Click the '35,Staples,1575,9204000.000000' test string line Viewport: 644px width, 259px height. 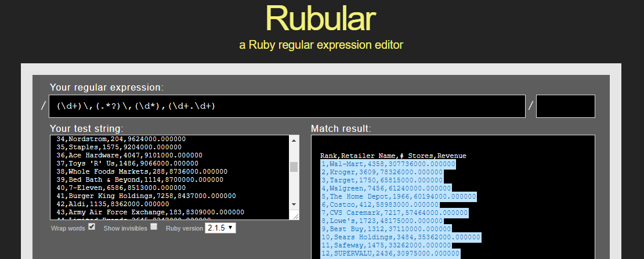[119, 147]
